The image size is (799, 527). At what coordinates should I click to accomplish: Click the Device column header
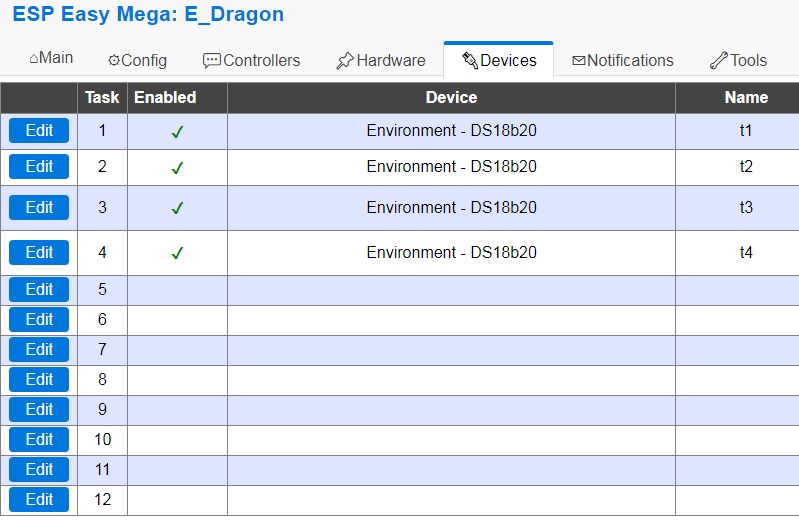451,98
